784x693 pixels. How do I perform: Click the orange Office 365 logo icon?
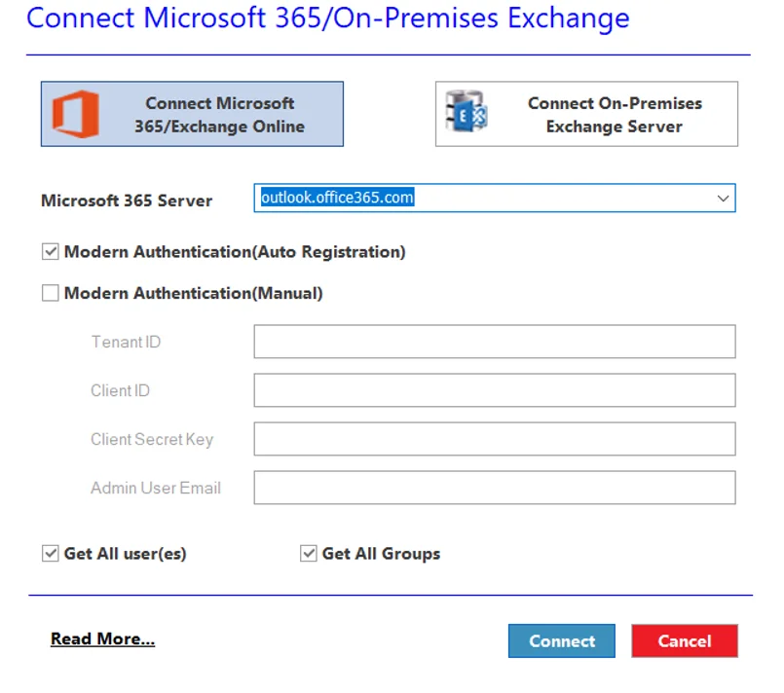click(x=76, y=114)
